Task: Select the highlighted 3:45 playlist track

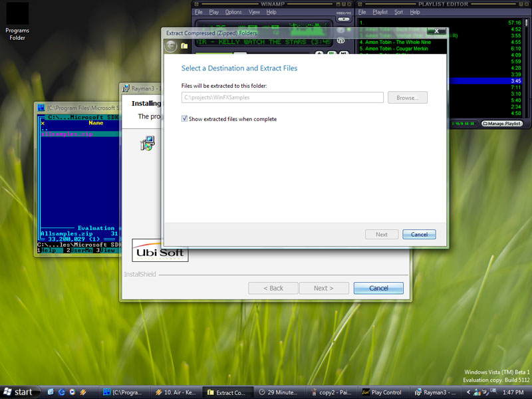Action: click(x=486, y=80)
